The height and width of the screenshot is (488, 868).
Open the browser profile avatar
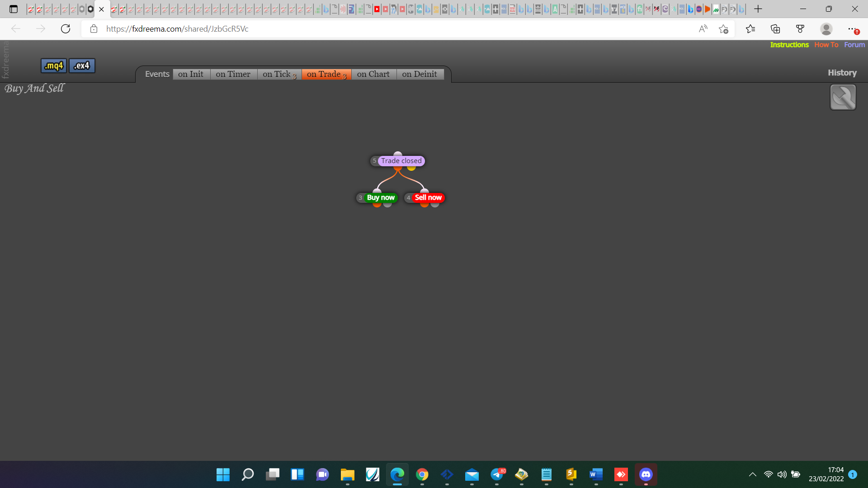click(826, 29)
